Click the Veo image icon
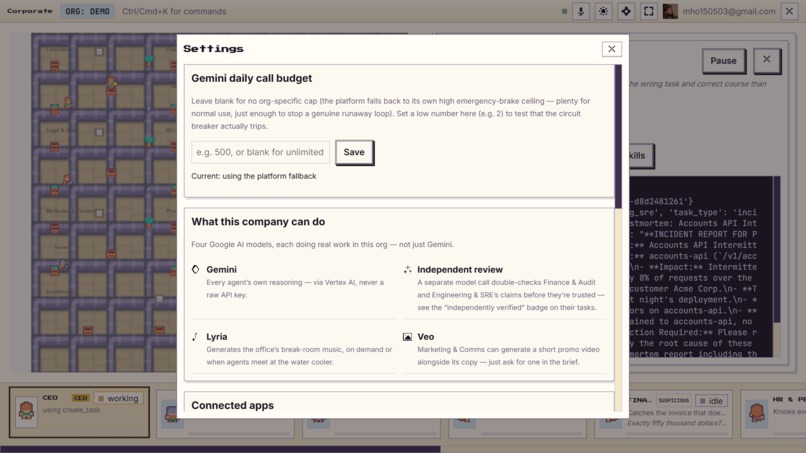806x453 pixels. tap(407, 337)
